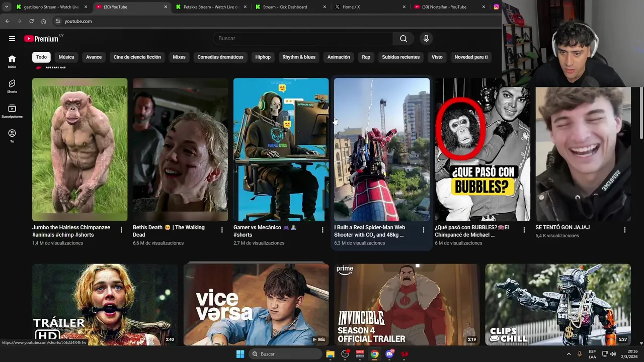Select the Novedad para ti chip
Viewport: 644px width, 362px height.
pos(471,57)
